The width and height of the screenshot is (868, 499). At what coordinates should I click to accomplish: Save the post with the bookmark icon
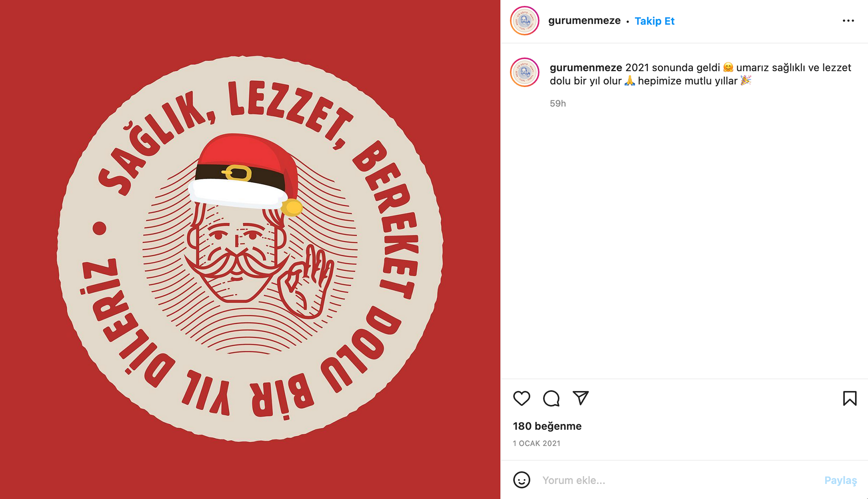849,398
